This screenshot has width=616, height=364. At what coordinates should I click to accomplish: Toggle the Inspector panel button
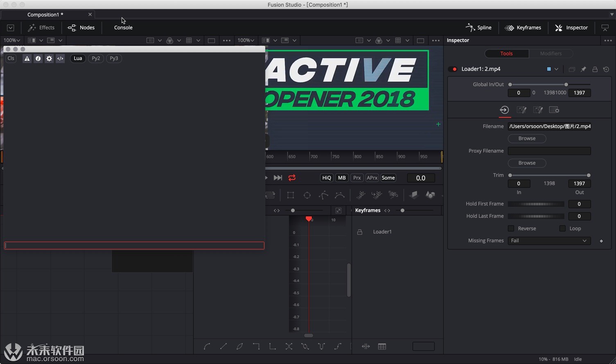(x=571, y=27)
